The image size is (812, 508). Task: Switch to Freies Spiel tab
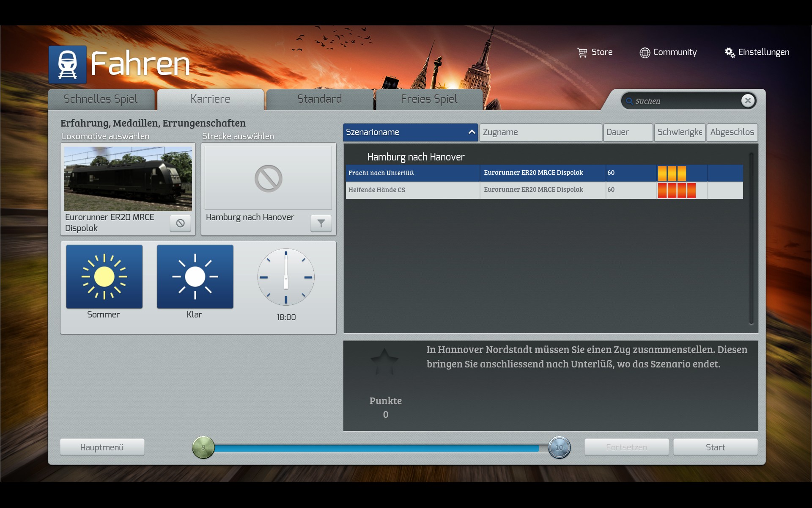(429, 99)
